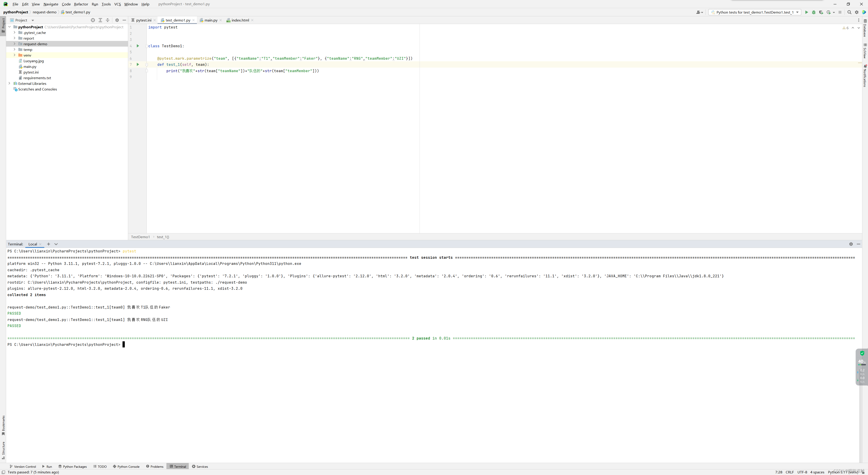Collapse the pythonProject root node
The image size is (868, 475).
click(x=9, y=27)
